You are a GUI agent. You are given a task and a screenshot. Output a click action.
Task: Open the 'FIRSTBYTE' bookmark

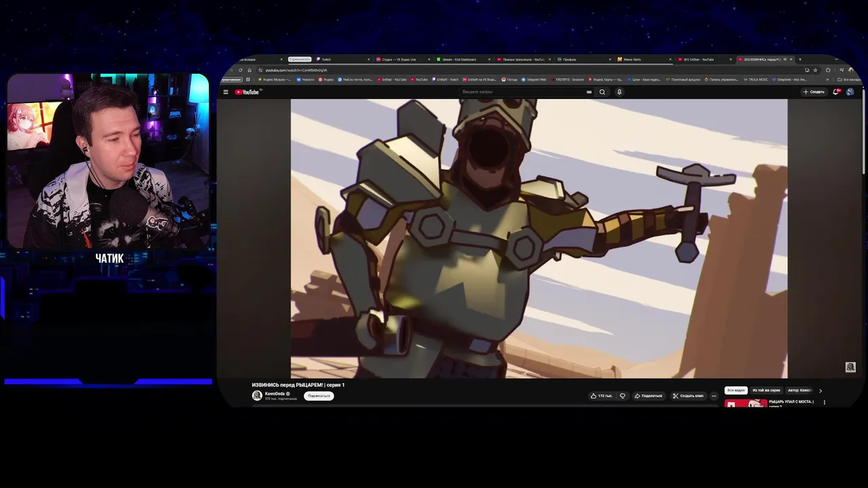[x=567, y=79]
